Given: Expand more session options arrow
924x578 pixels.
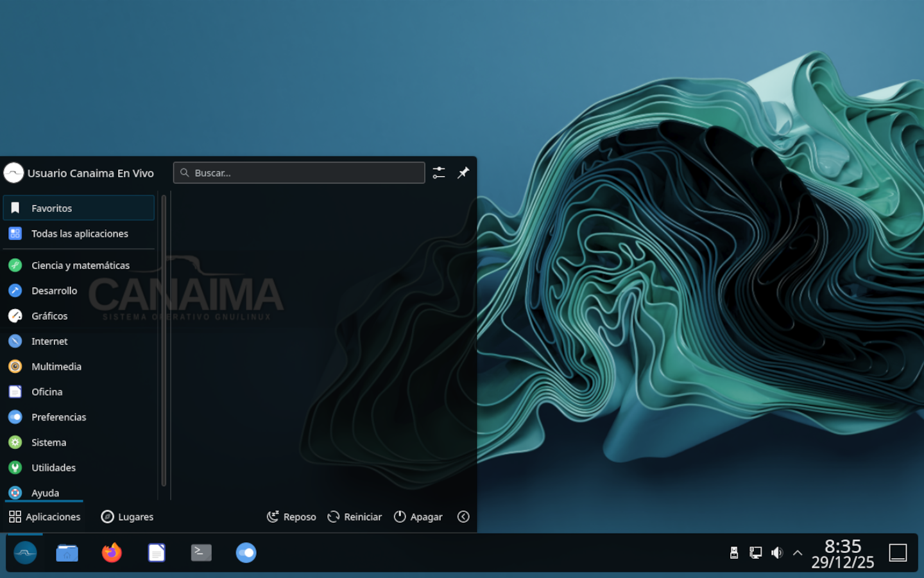Looking at the screenshot, I should point(463,517).
